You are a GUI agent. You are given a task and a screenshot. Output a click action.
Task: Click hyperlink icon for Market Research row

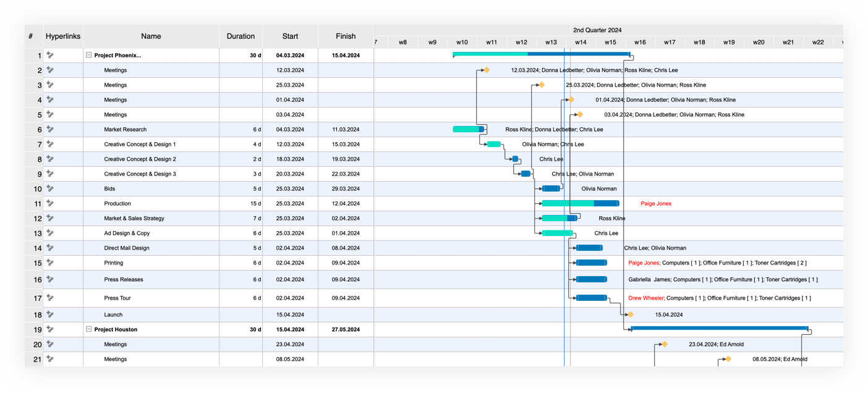tap(50, 130)
